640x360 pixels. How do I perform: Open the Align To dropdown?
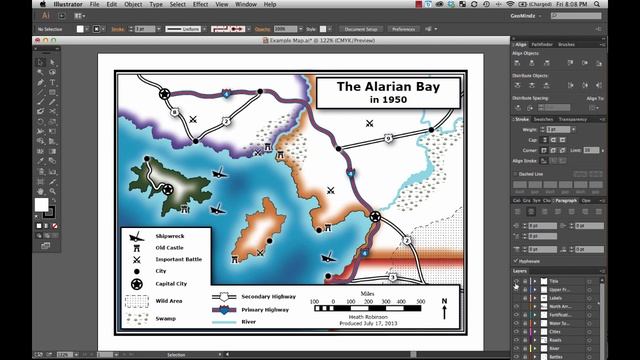coord(594,108)
